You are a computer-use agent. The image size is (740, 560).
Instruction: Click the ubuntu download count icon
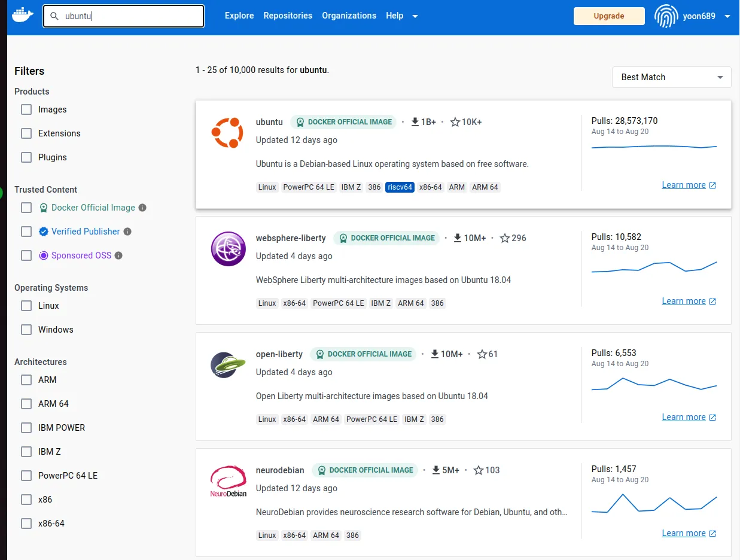[415, 122]
